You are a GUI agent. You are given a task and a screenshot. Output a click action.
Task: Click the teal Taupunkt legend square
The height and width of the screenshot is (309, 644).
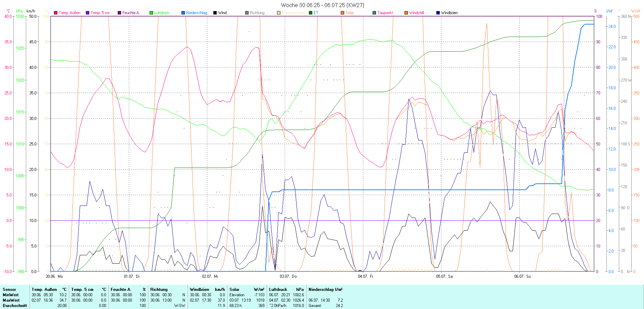374,13
